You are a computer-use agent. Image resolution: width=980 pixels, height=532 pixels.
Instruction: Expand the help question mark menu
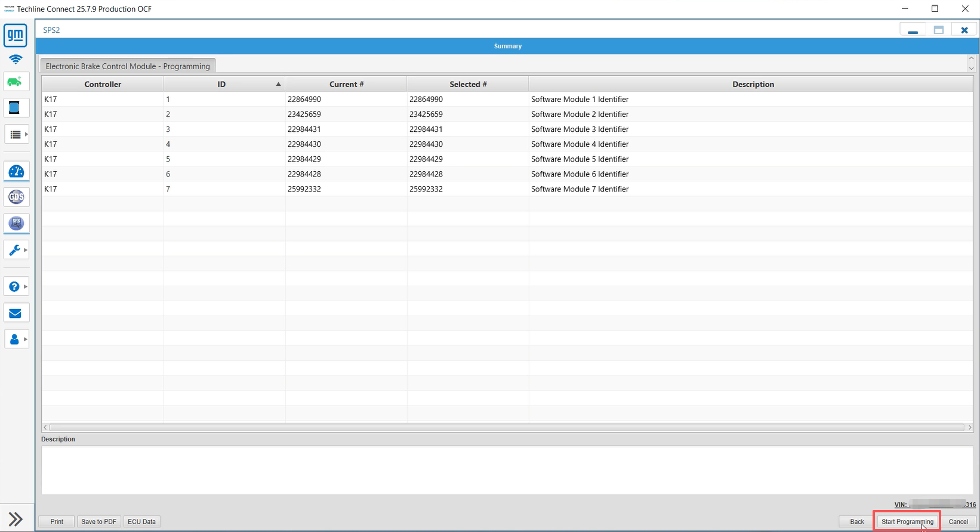pos(16,287)
